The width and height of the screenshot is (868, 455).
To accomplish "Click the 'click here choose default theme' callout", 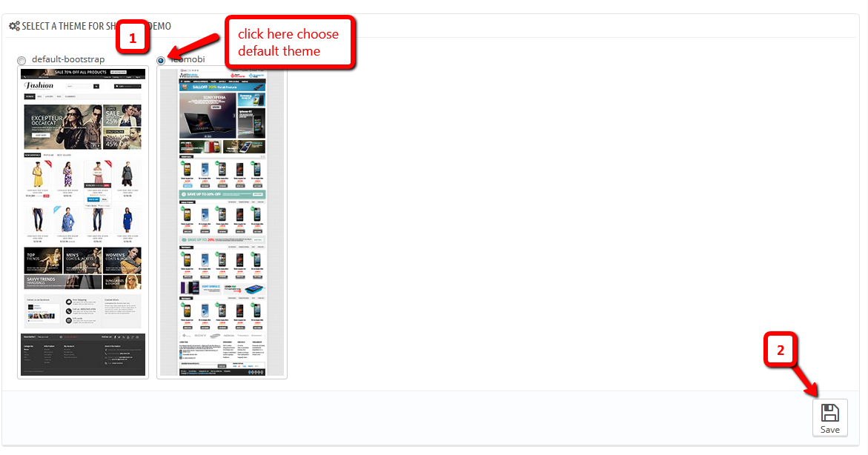I will point(290,43).
